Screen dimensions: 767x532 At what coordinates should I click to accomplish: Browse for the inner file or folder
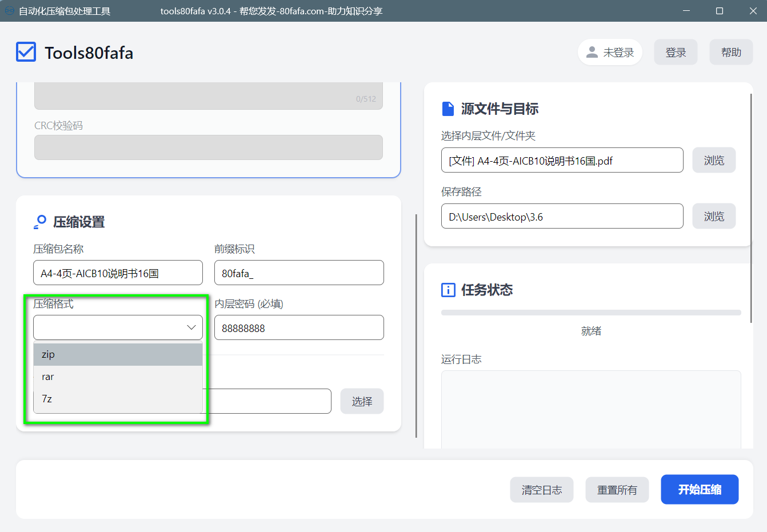click(713, 161)
